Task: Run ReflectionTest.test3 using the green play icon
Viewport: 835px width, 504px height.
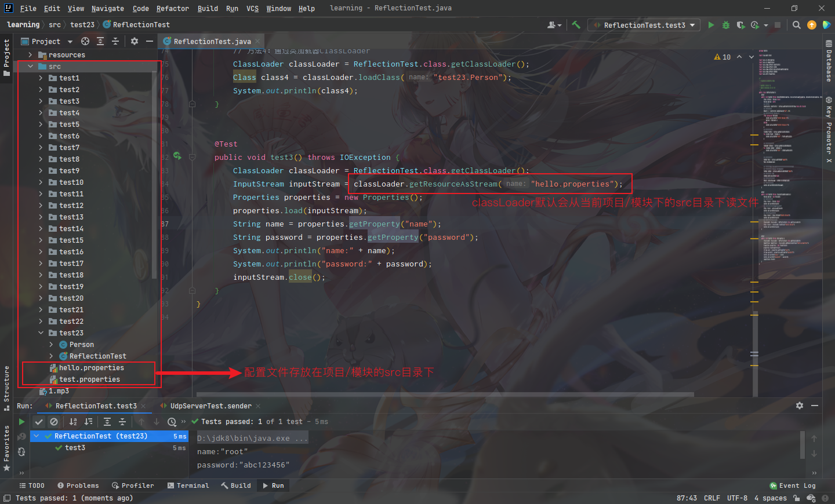Action: 711,25
